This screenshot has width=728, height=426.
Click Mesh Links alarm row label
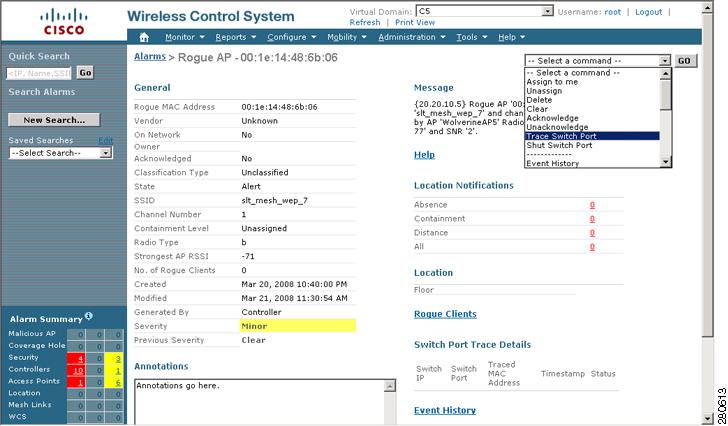[29, 405]
